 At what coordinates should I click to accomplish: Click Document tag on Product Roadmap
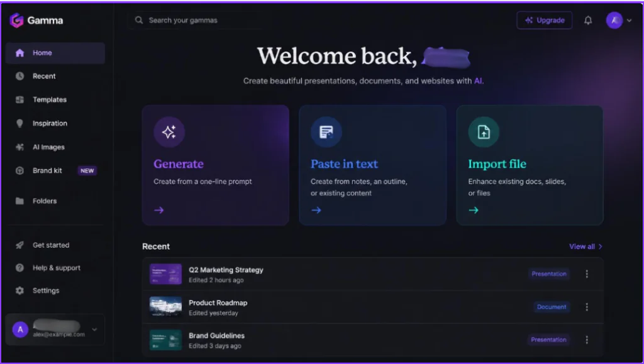(552, 307)
